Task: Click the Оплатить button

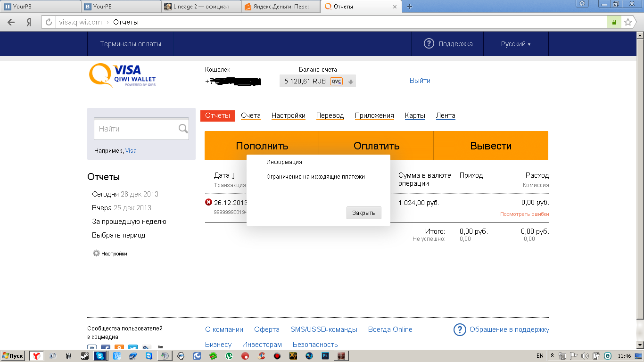Action: coord(376,146)
